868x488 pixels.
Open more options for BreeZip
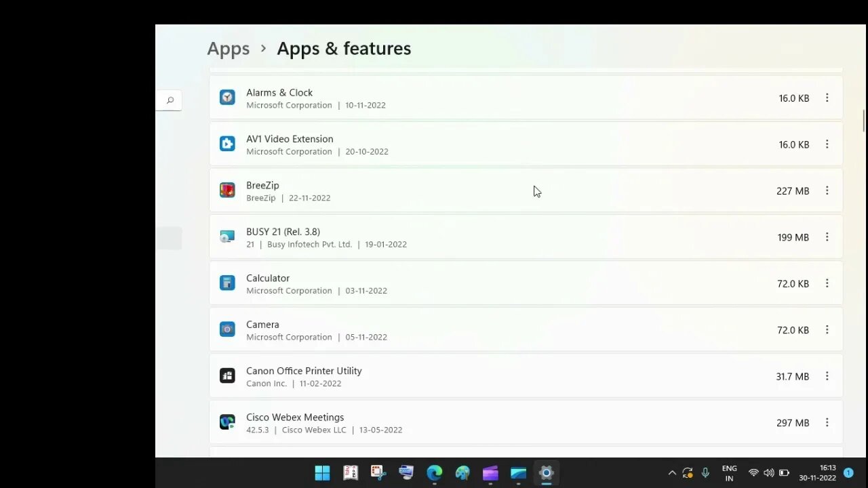[827, 191]
